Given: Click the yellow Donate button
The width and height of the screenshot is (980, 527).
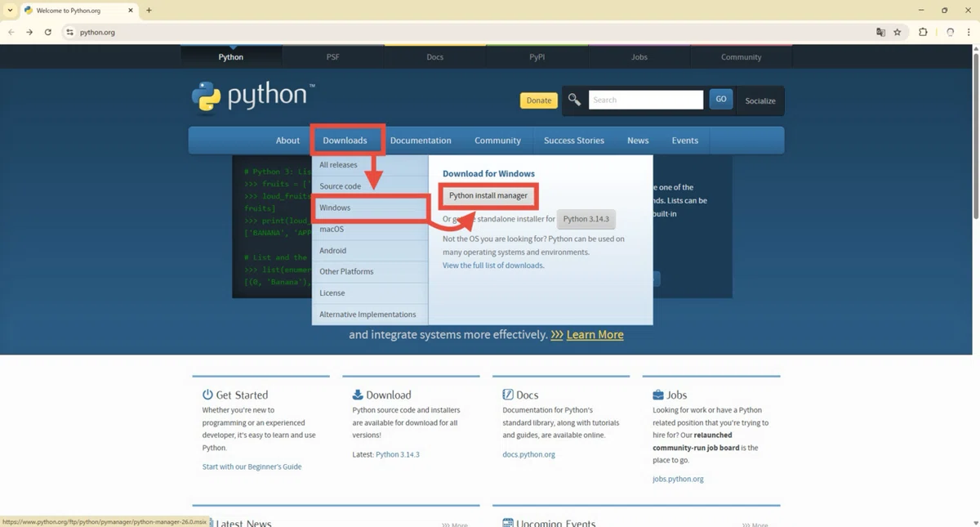Looking at the screenshot, I should (538, 100).
